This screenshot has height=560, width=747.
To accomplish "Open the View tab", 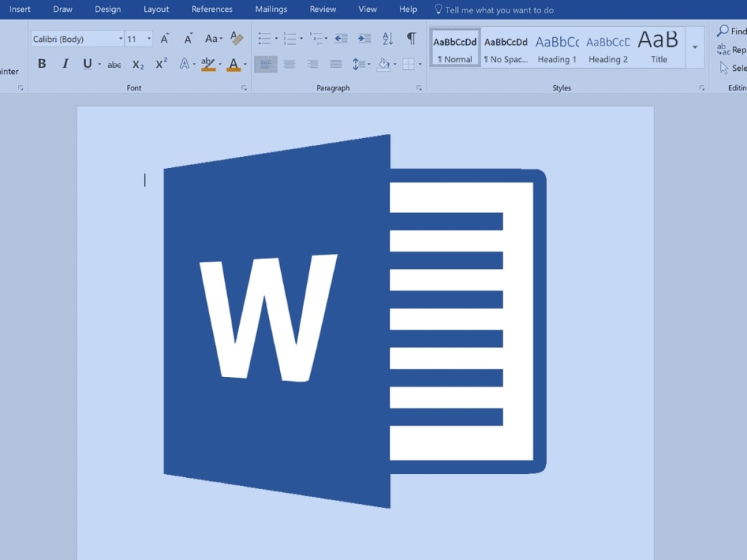I will pyautogui.click(x=368, y=10).
